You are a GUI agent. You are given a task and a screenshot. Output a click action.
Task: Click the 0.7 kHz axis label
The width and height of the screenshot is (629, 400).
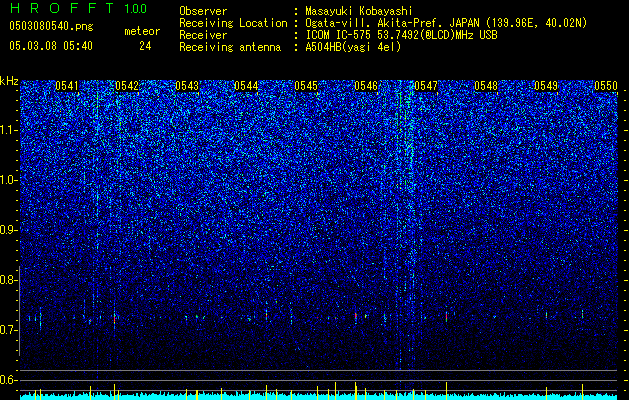click(9, 330)
